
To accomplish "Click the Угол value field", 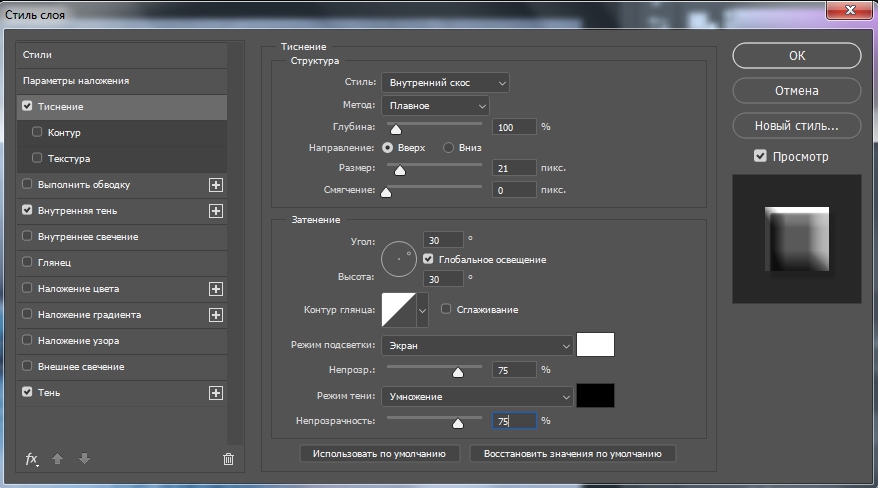I will (x=443, y=240).
